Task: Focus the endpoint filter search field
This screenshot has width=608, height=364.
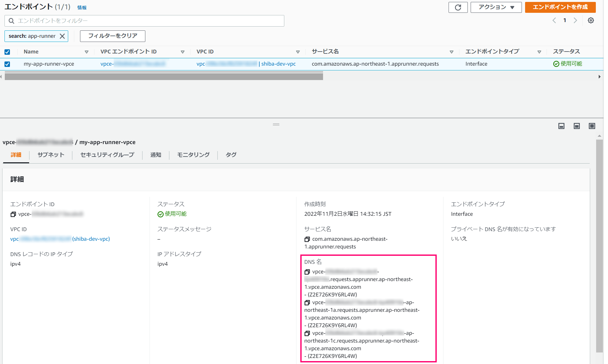Action: [x=144, y=21]
